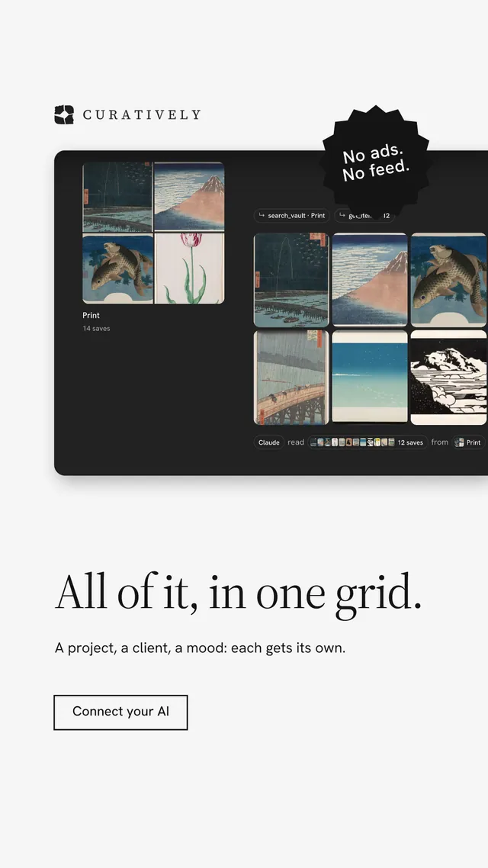The image size is (488, 868).
Task: Open the Print board's tulip thumbnail
Action: tap(189, 268)
